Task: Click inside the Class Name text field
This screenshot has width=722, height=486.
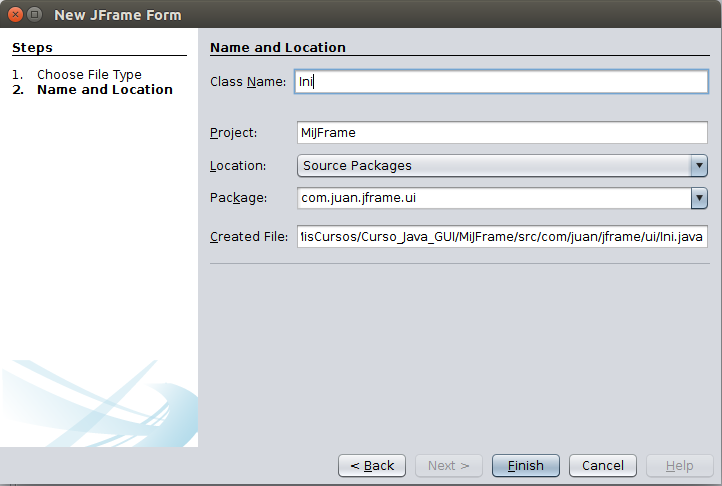Action: pyautogui.click(x=501, y=82)
